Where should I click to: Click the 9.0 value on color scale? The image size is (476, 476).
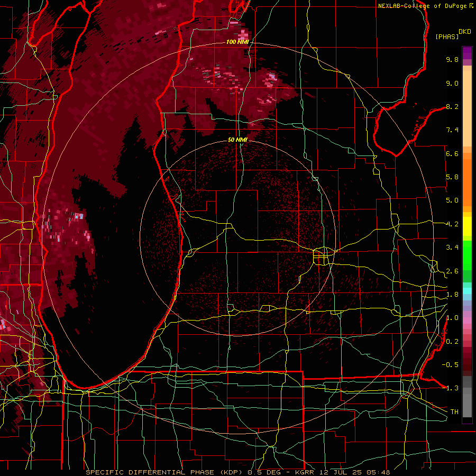(452, 83)
